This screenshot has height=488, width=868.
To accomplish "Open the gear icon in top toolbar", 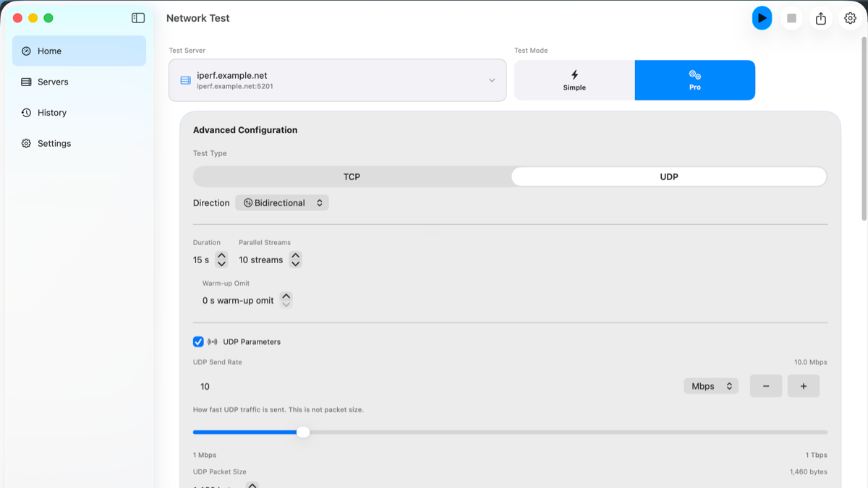I will [850, 18].
